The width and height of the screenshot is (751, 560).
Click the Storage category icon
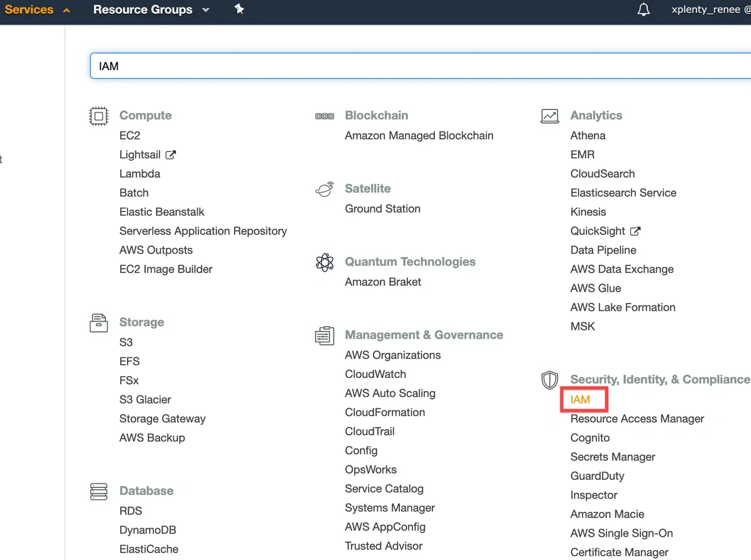tap(98, 323)
